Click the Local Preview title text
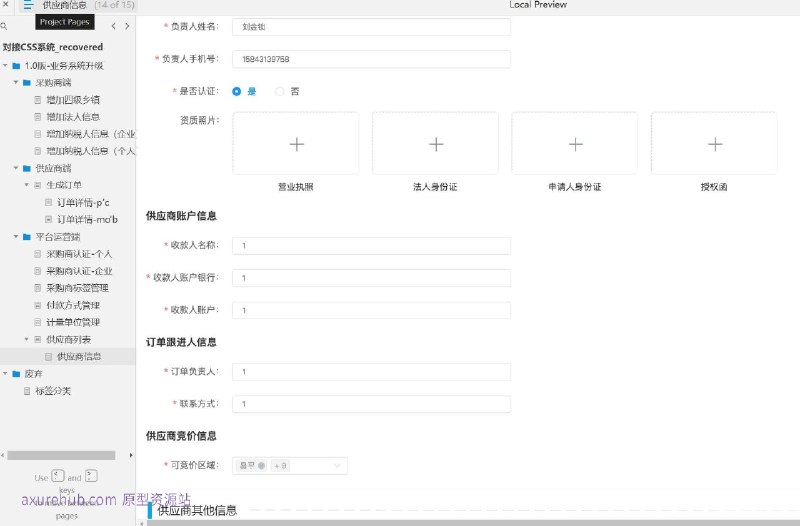The height and width of the screenshot is (526, 800). tap(538, 5)
